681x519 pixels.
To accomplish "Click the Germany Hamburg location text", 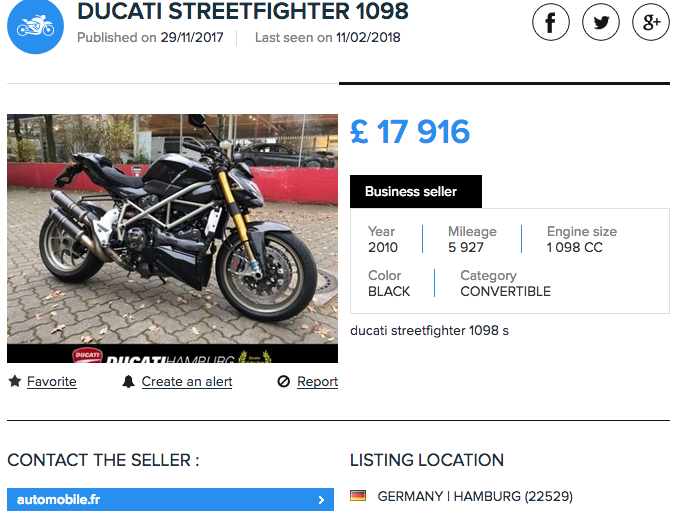I will pos(475,496).
